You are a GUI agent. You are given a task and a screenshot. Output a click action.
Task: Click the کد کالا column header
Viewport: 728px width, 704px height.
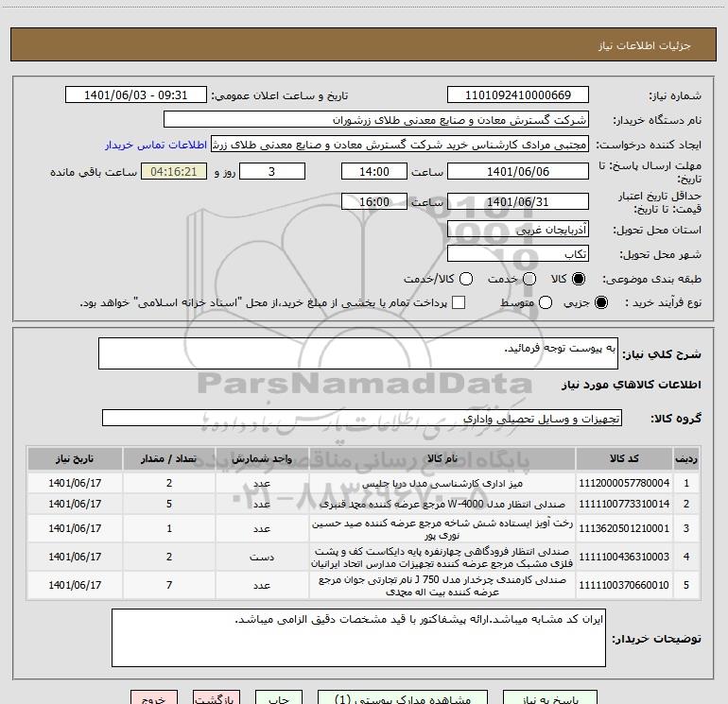tap(624, 458)
